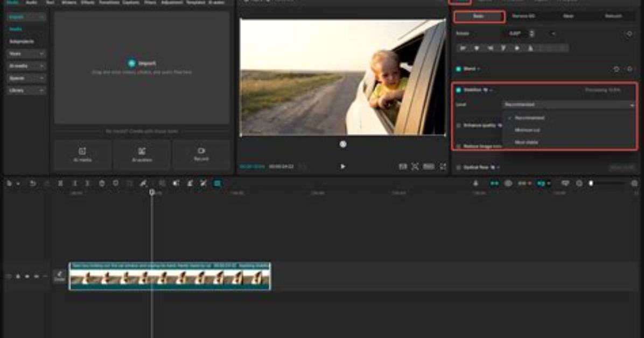Toggle the teal main track magnet
This screenshot has width=644, height=338.
click(x=494, y=184)
